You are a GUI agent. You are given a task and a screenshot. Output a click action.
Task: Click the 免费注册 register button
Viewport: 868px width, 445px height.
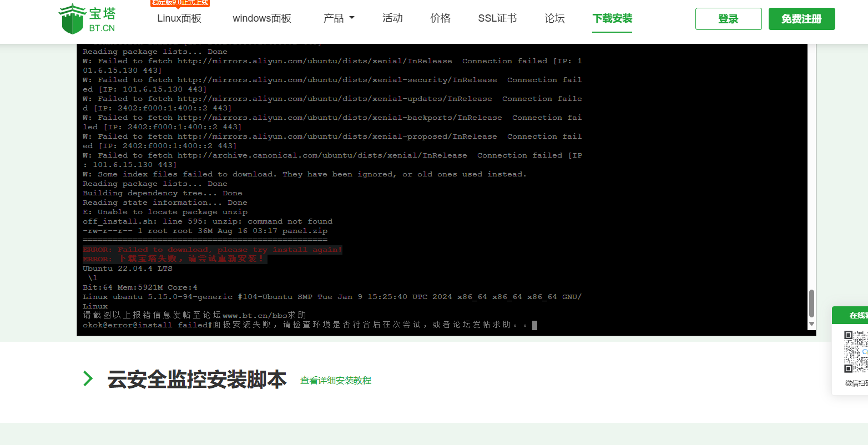(x=801, y=19)
